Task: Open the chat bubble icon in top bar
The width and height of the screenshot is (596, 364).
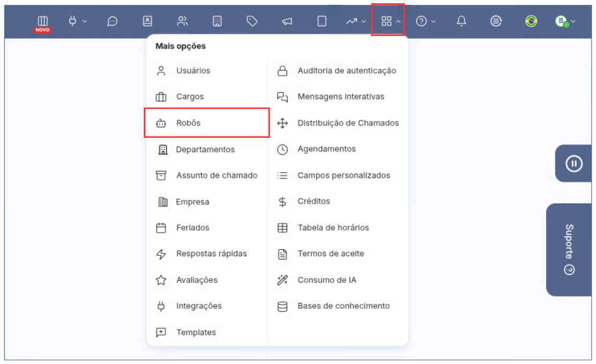Action: [x=112, y=21]
